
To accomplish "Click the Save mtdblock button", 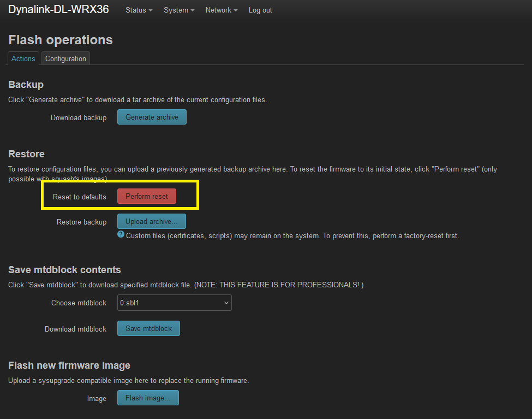I will [148, 328].
